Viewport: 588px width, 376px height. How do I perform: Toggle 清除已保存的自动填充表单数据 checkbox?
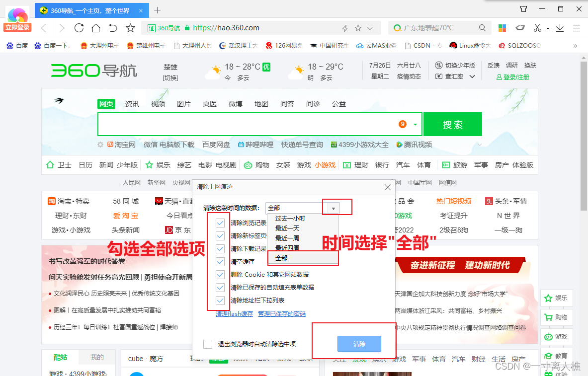point(220,288)
